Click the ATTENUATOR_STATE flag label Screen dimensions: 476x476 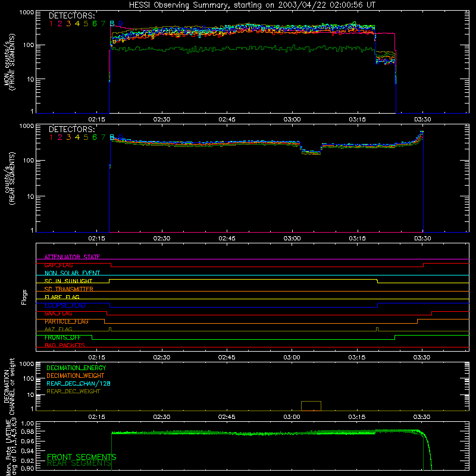point(72,257)
